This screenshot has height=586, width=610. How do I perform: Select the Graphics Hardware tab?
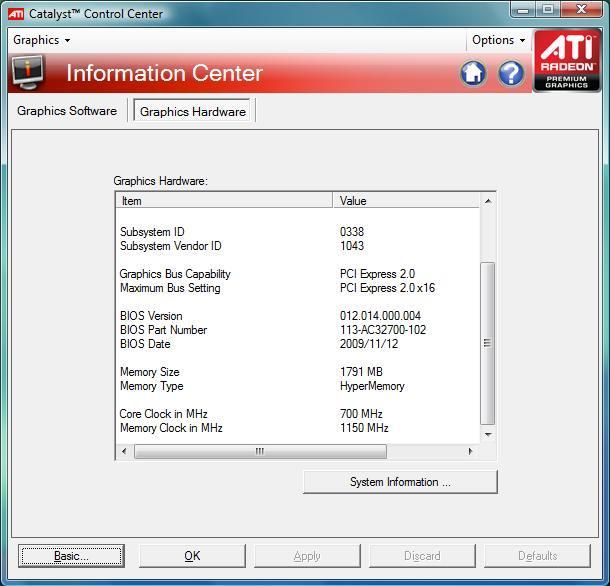tap(193, 112)
